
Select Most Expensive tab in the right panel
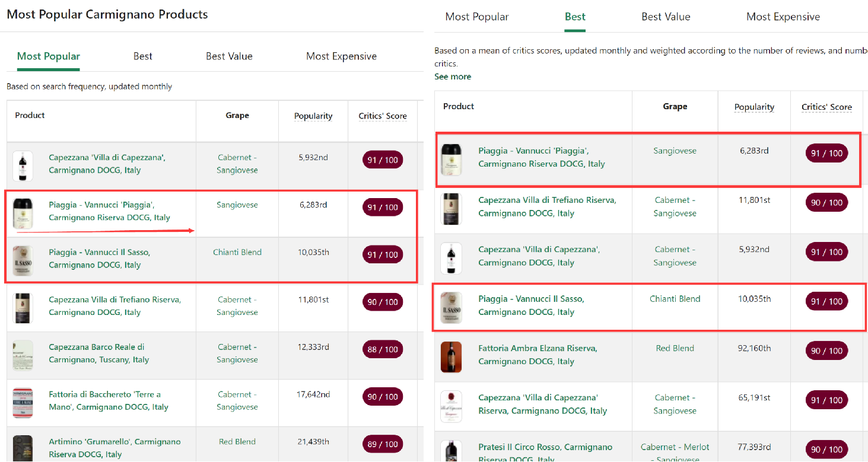(783, 17)
